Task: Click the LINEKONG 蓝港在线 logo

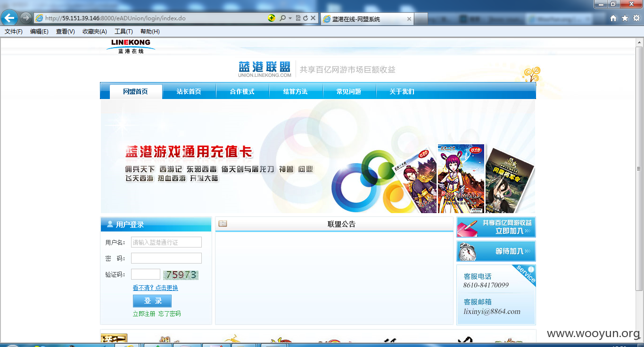Action: [131, 46]
